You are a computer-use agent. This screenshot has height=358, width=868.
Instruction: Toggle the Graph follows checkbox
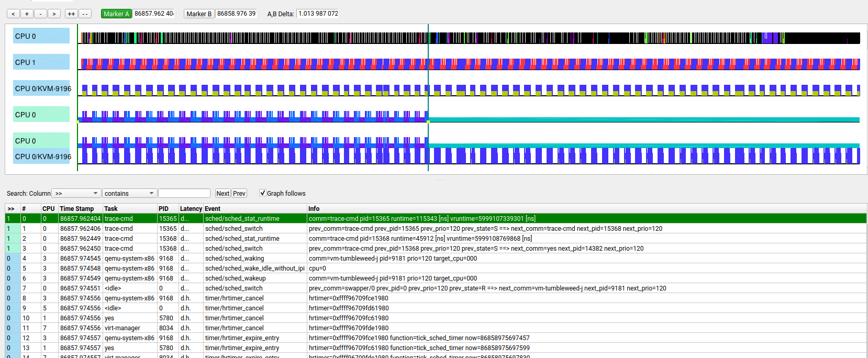pyautogui.click(x=263, y=193)
